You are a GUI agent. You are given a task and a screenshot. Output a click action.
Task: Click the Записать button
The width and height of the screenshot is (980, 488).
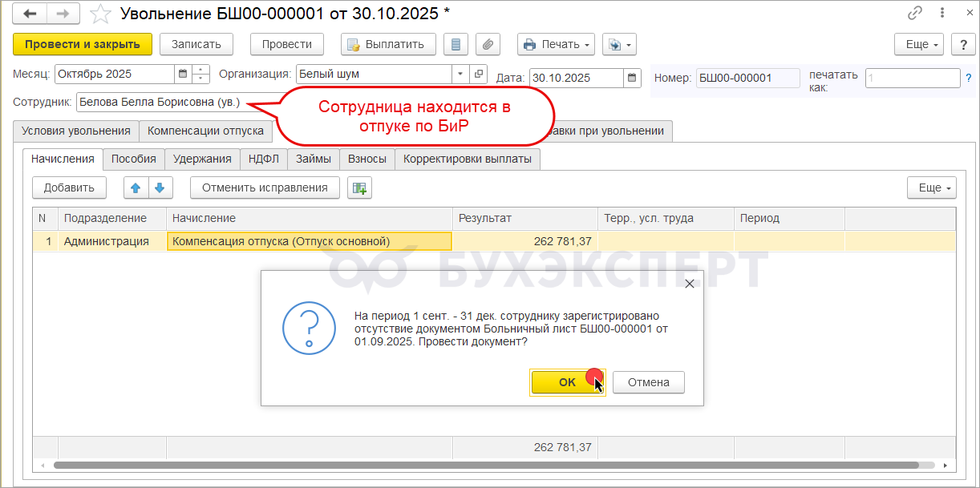(x=196, y=44)
